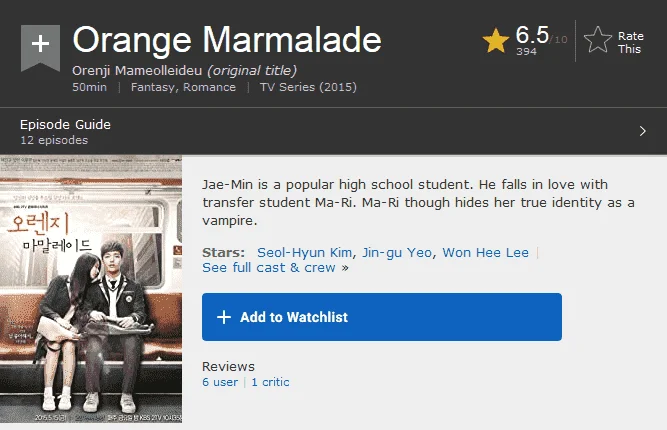View the 6 user reviews
The width and height of the screenshot is (667, 430).
[220, 382]
